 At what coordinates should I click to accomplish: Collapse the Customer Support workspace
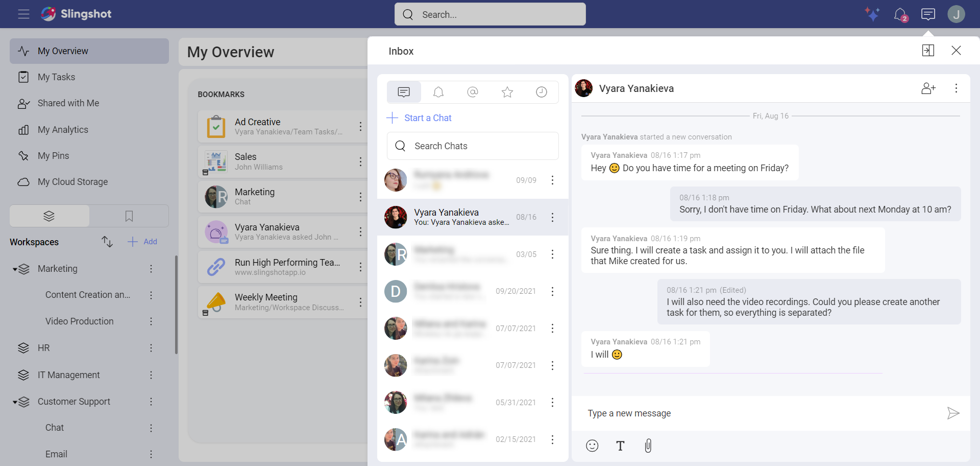click(x=15, y=402)
